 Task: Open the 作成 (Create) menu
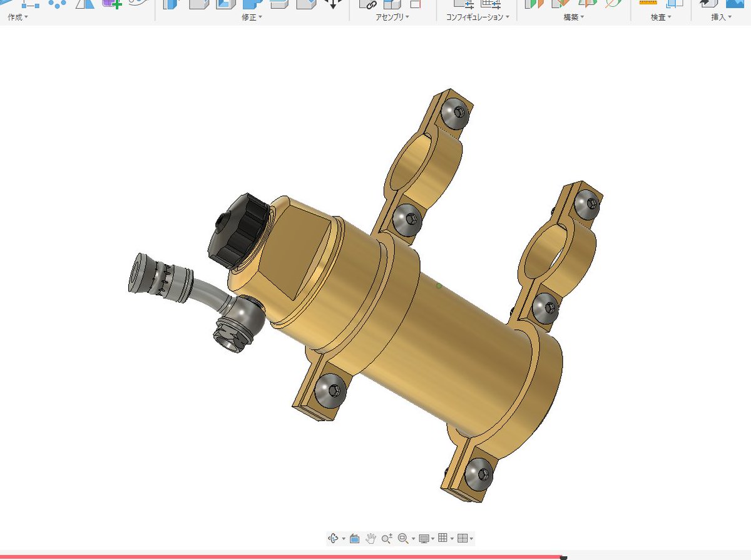pyautogui.click(x=18, y=17)
